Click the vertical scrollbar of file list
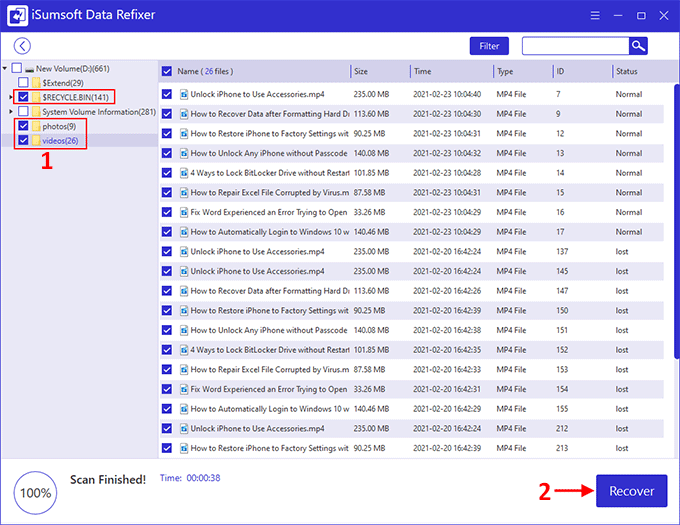Image resolution: width=680 pixels, height=525 pixels. tap(677, 221)
